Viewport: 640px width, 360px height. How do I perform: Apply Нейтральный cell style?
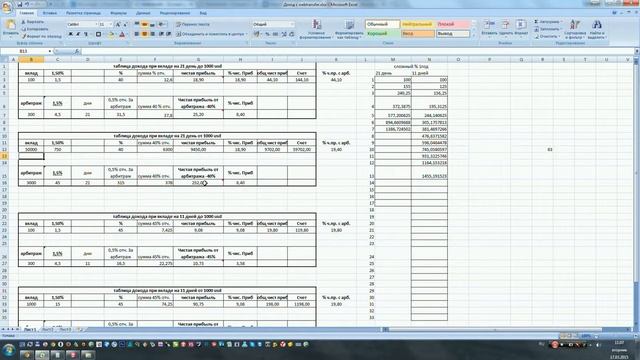(417, 24)
